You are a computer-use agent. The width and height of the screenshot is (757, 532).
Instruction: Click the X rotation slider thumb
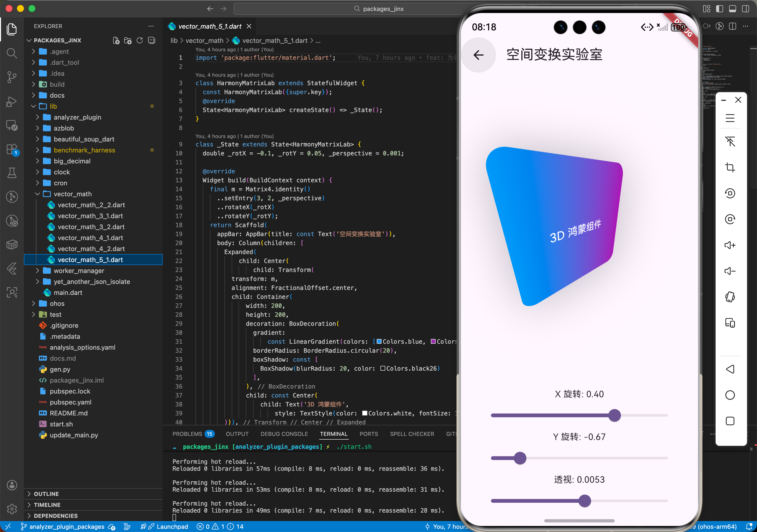[x=615, y=415]
